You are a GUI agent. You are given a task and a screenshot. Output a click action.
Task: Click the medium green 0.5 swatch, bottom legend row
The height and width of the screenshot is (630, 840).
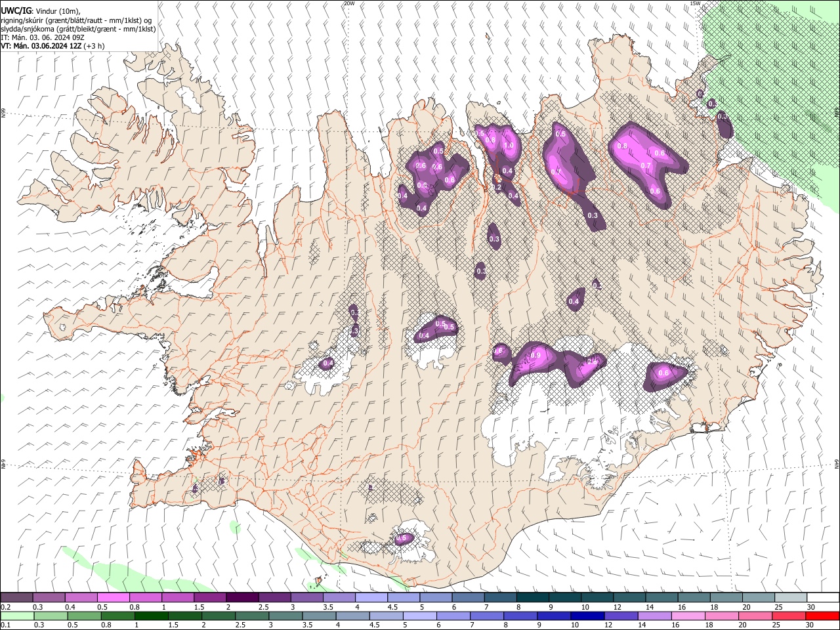point(84,616)
